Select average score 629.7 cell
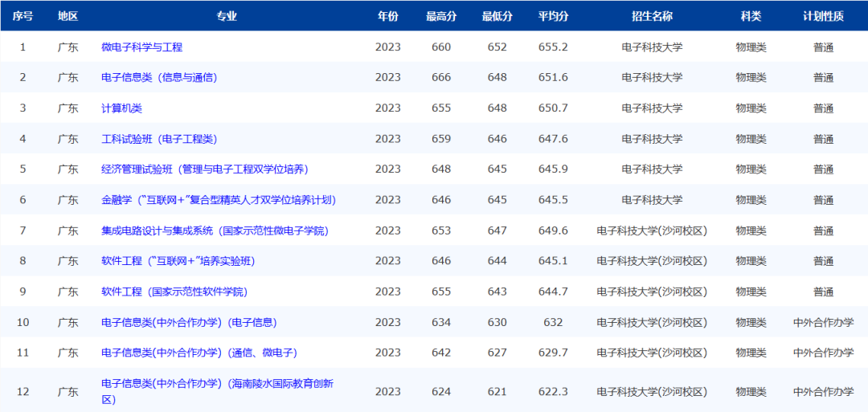 pyautogui.click(x=553, y=353)
